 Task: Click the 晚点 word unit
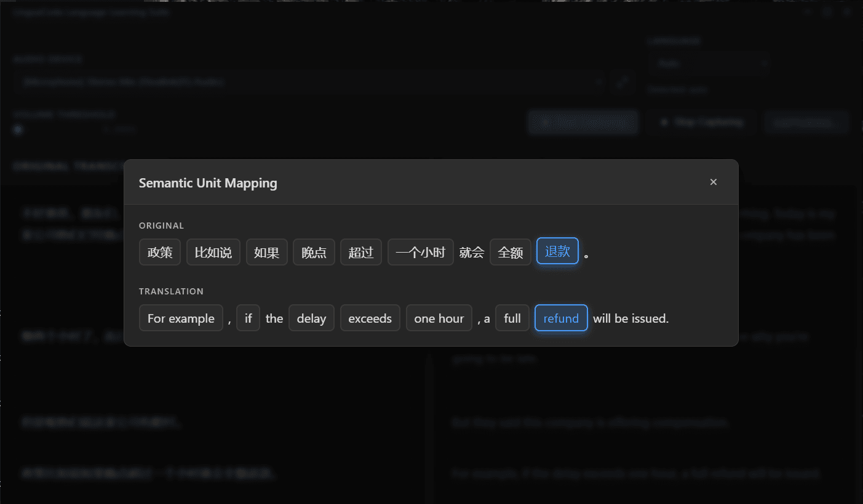pyautogui.click(x=314, y=253)
